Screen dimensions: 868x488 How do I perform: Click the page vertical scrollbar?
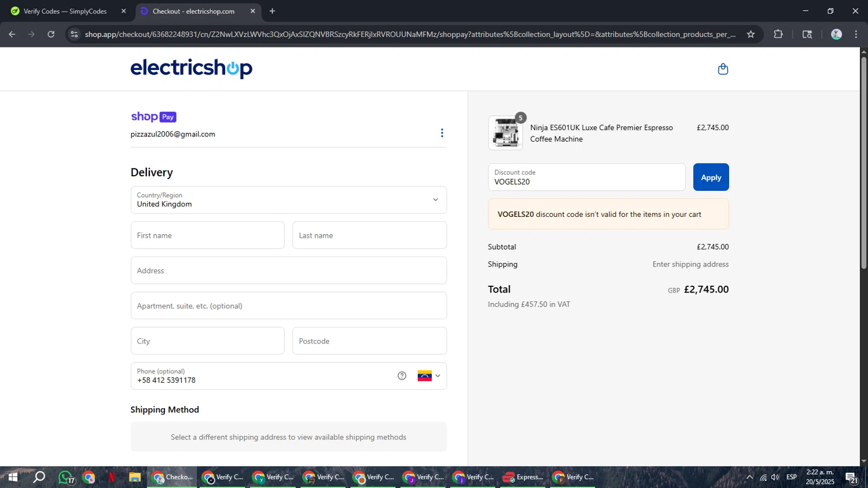[863, 162]
